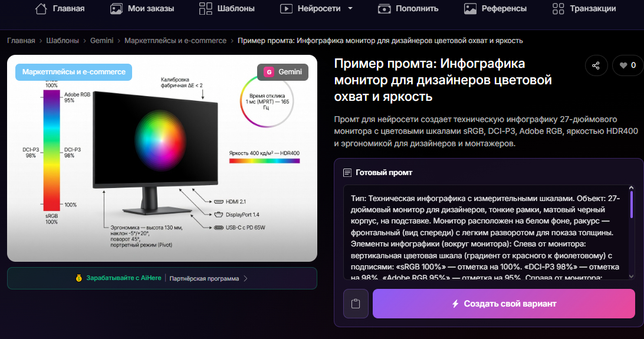Click the Маркетплейсы и e-commerce category badge
644x339 pixels.
(74, 72)
